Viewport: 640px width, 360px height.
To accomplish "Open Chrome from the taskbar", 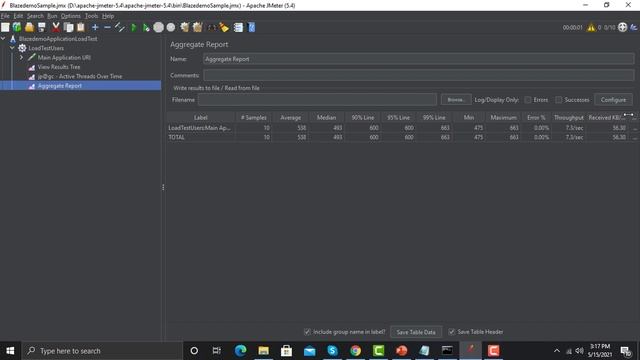I will 356,351.
